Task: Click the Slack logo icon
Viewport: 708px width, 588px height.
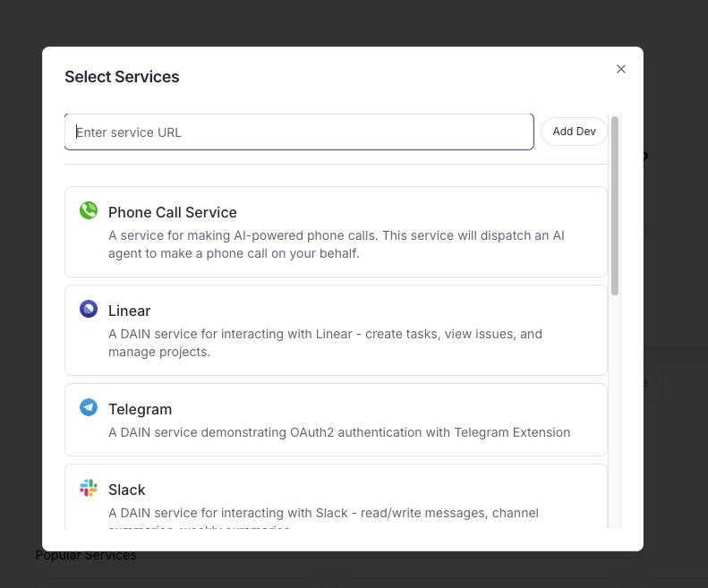Action: tap(88, 489)
